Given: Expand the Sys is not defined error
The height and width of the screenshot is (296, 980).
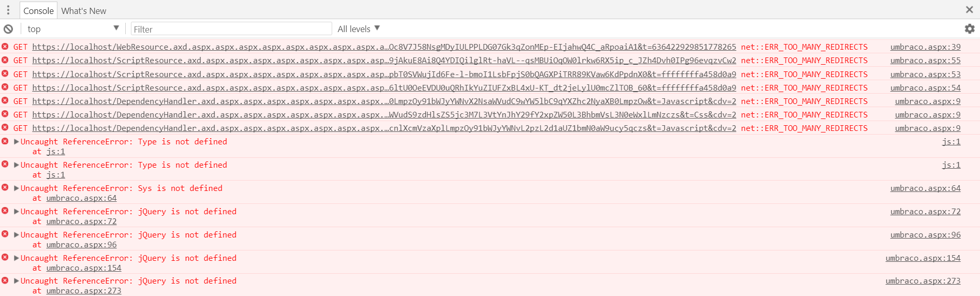Looking at the screenshot, I should pyautogui.click(x=17, y=188).
